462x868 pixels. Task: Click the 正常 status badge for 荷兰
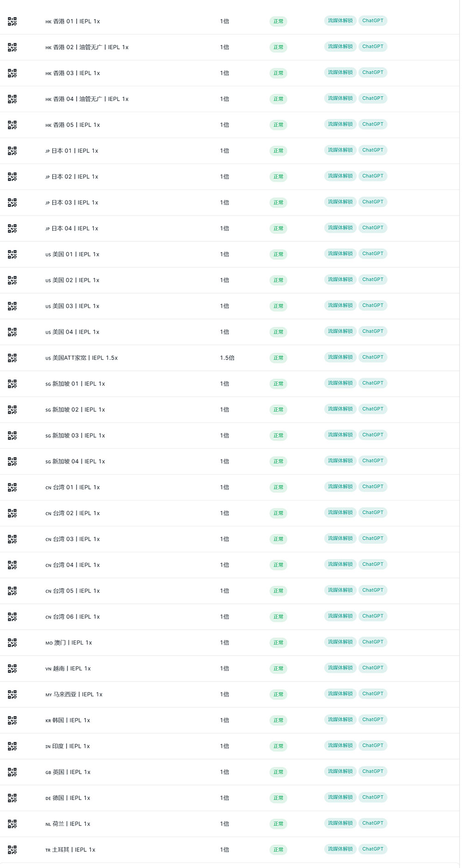tap(278, 824)
